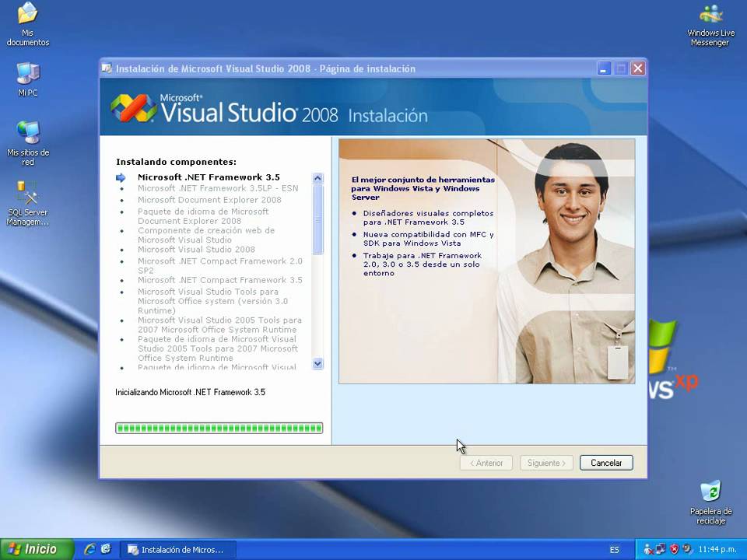The image size is (747, 560).
Task: Click the Visual Studio logo in banner
Action: click(134, 107)
